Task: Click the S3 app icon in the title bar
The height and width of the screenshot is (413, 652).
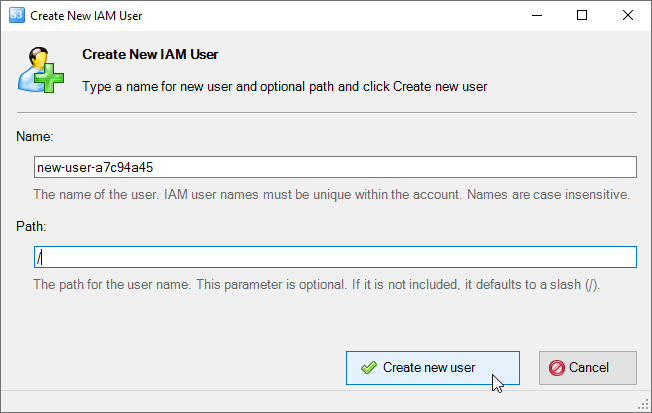Action: pyautogui.click(x=17, y=15)
